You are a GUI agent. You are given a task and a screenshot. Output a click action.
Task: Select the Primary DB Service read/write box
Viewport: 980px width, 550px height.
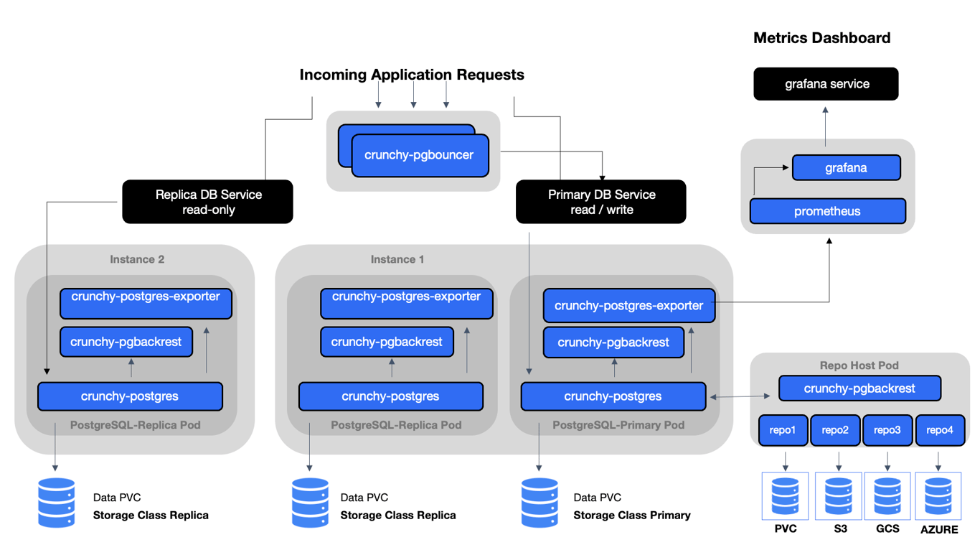[601, 202]
